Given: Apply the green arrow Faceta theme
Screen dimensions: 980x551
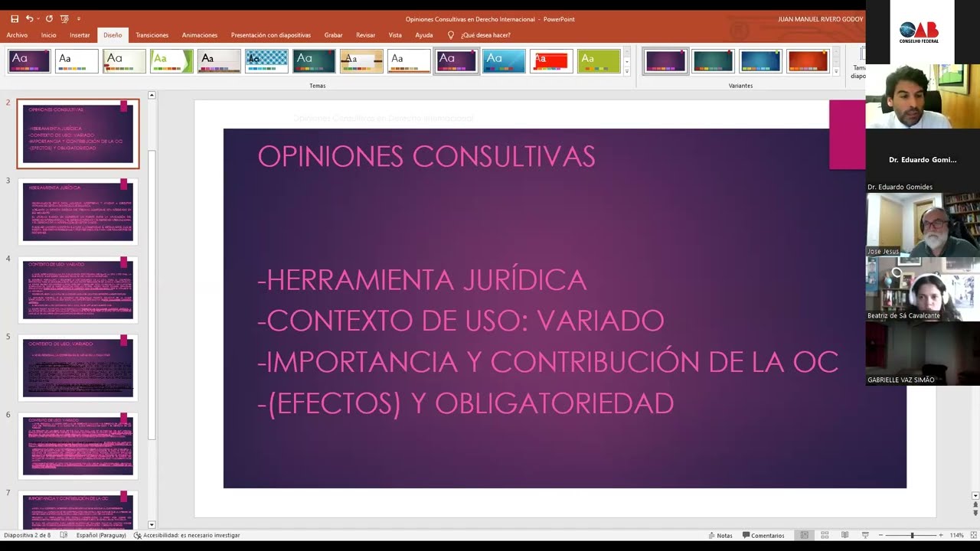Looking at the screenshot, I should tap(171, 61).
